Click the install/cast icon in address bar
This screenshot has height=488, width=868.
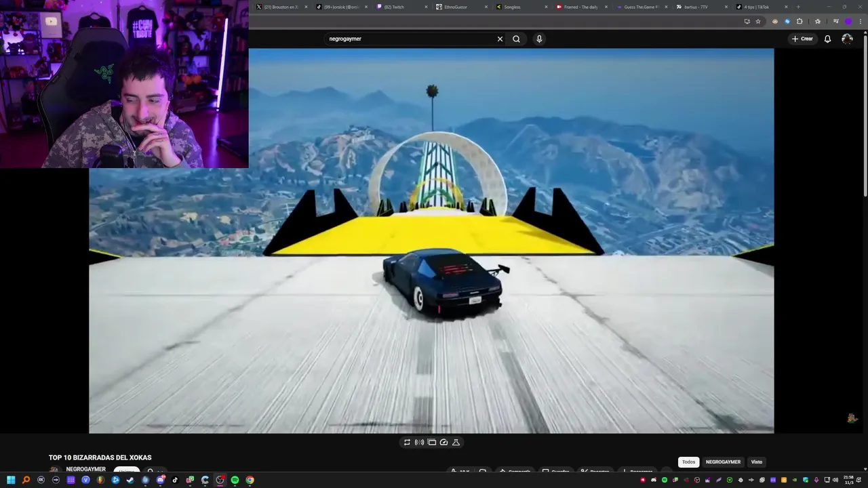pyautogui.click(x=747, y=21)
